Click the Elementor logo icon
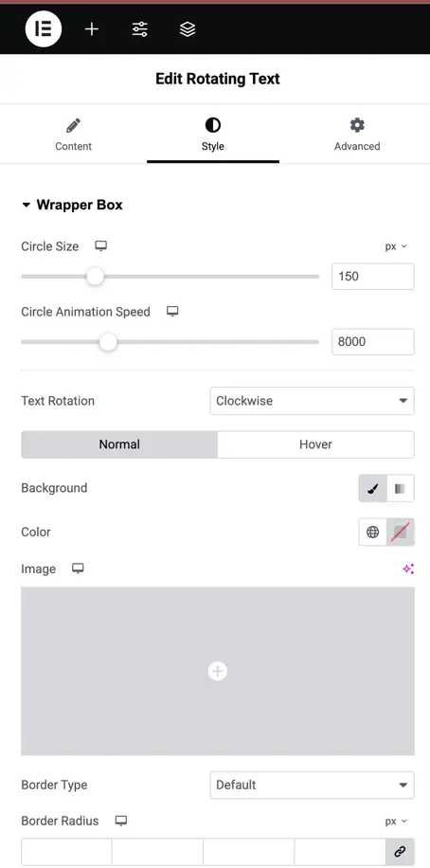This screenshot has height=868, width=430. click(44, 28)
